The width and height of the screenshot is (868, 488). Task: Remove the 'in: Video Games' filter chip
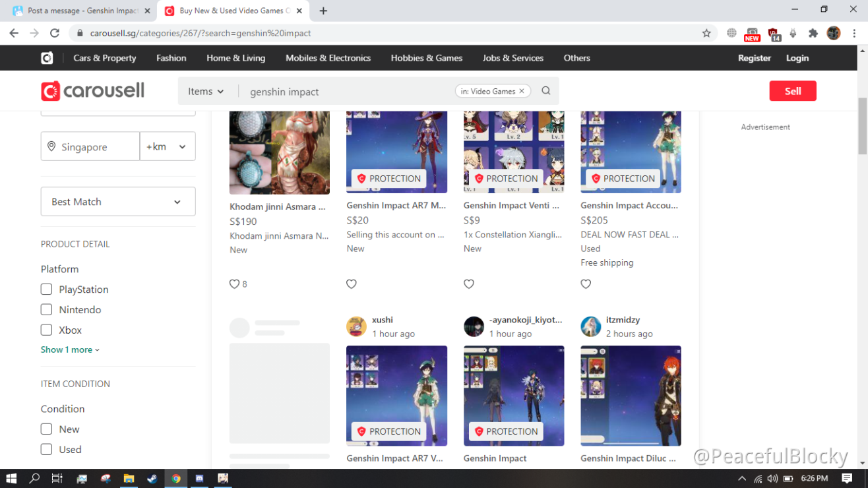click(522, 91)
